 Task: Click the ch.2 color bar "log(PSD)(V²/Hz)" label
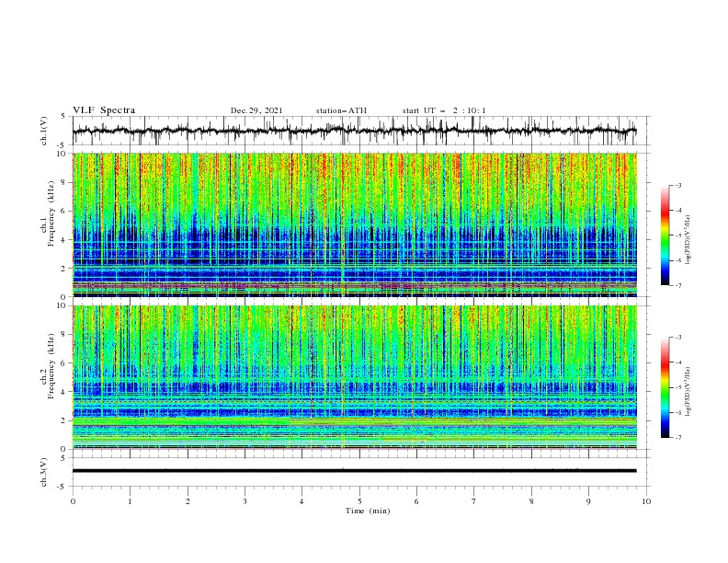[688, 391]
